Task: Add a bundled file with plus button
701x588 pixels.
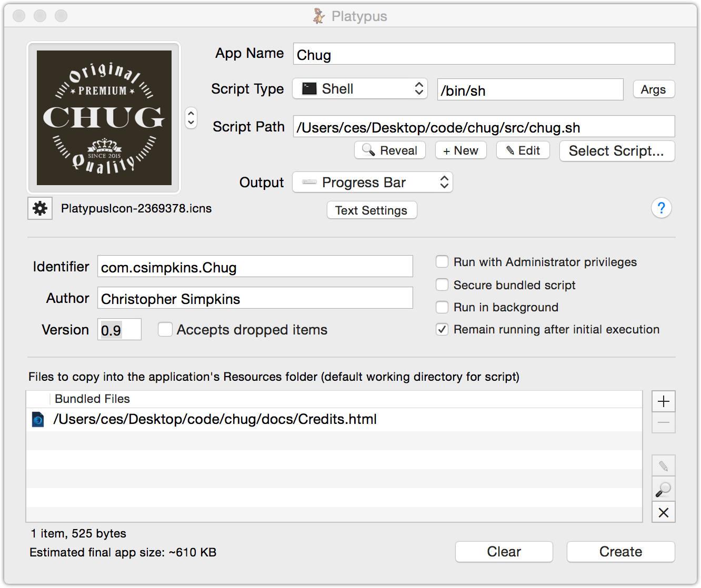Action: pos(663,401)
